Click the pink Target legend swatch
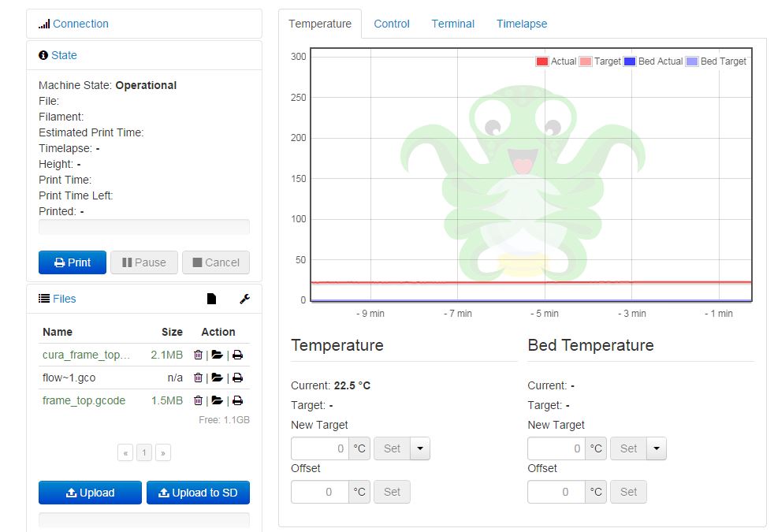The width and height of the screenshot is (774, 532). point(586,61)
